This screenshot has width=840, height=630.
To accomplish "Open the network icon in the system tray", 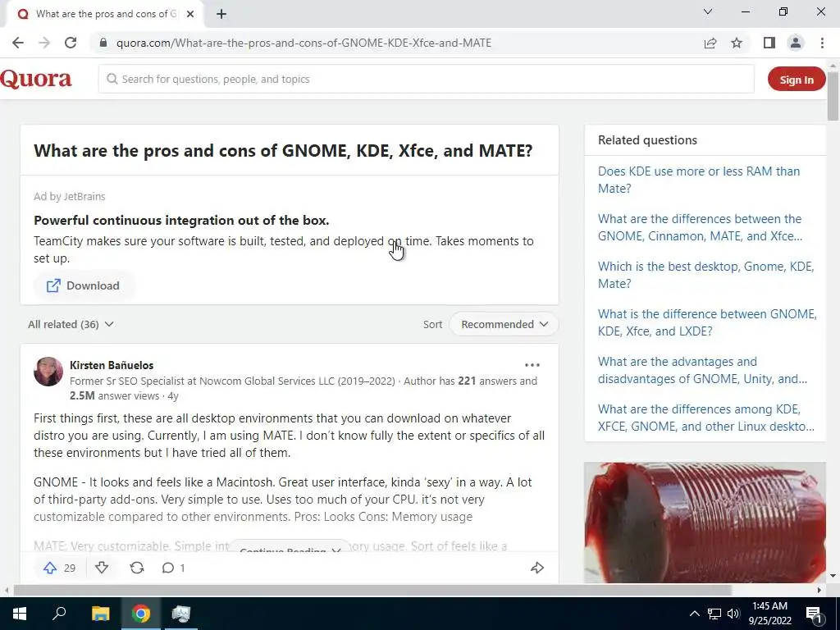I will [714, 614].
